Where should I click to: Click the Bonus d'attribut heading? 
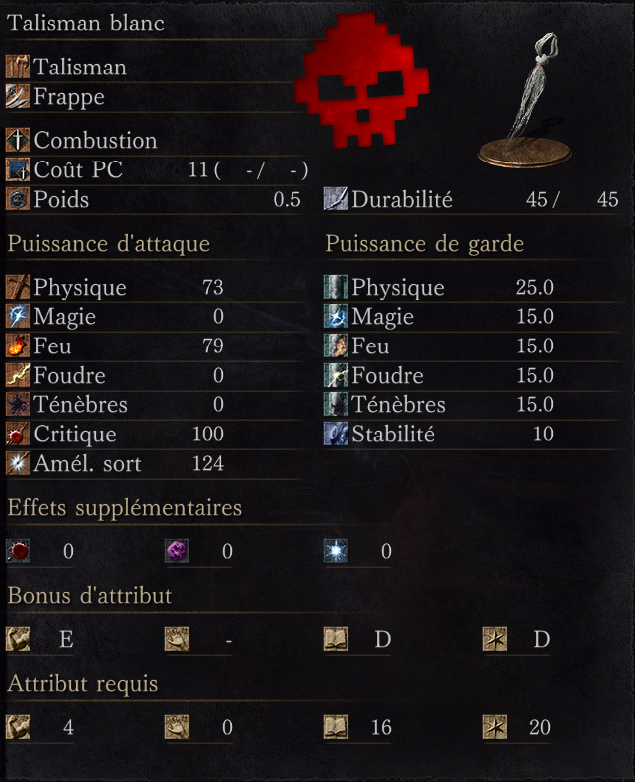90,595
